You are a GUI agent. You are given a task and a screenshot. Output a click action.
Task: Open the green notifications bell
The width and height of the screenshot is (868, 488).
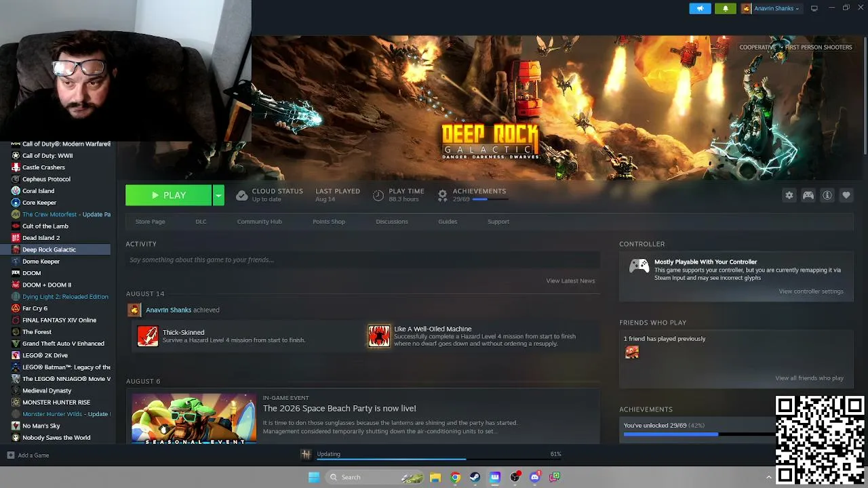click(725, 9)
